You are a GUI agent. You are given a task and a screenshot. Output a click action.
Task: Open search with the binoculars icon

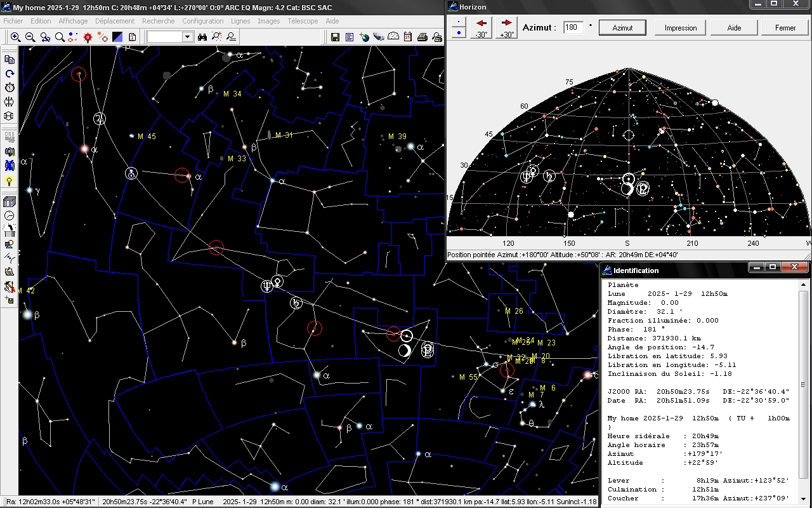click(x=202, y=37)
